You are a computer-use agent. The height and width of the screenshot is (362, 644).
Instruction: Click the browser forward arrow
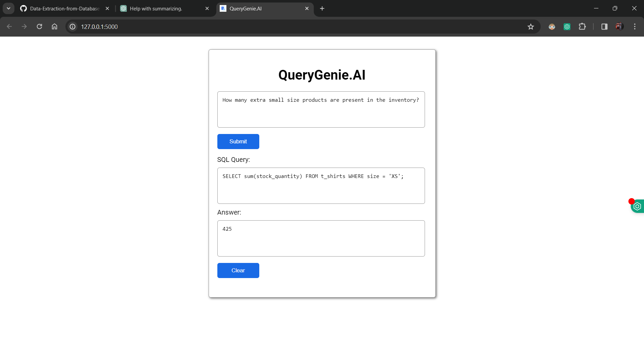pyautogui.click(x=24, y=27)
